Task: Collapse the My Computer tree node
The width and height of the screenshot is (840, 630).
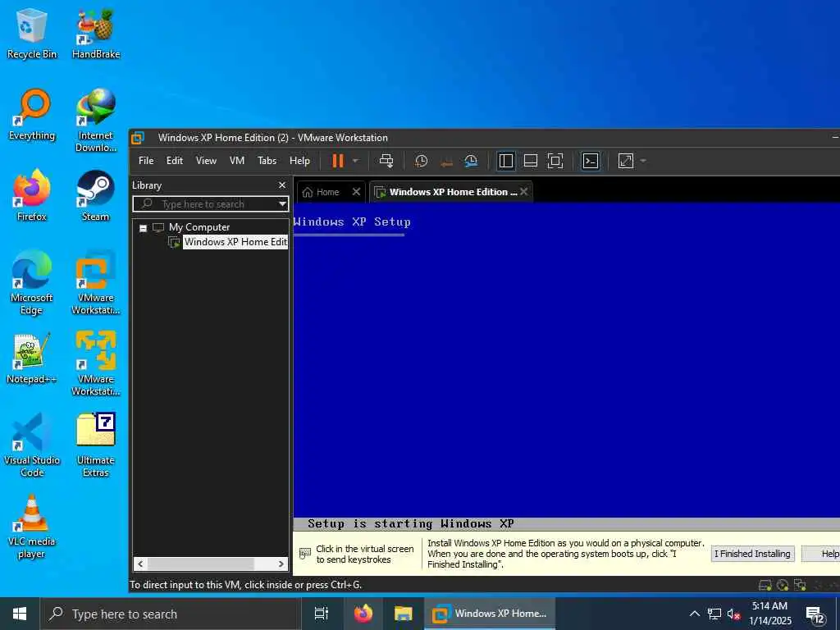Action: pyautogui.click(x=143, y=228)
